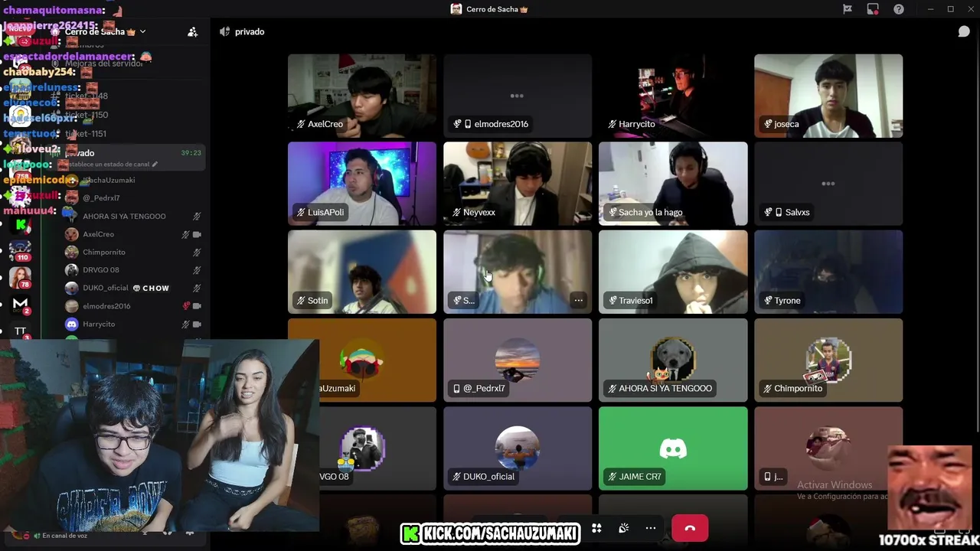The width and height of the screenshot is (980, 551).
Task: Focus the LuisAPoli video tile
Action: (x=362, y=184)
